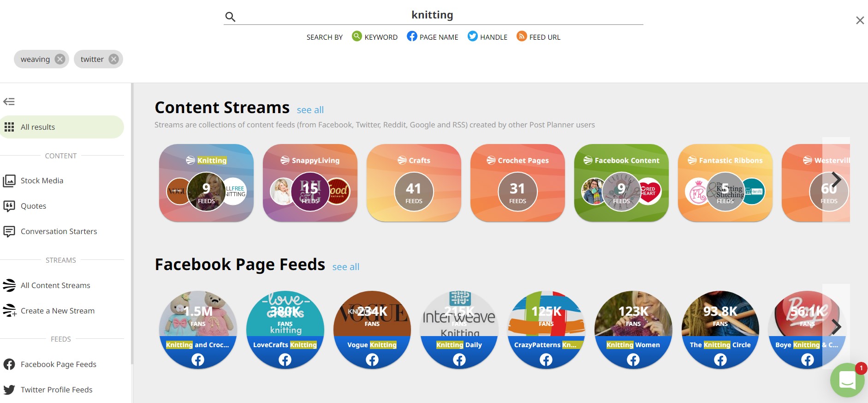Select search by Feed URL option
The height and width of the screenshot is (403, 868).
(539, 37)
